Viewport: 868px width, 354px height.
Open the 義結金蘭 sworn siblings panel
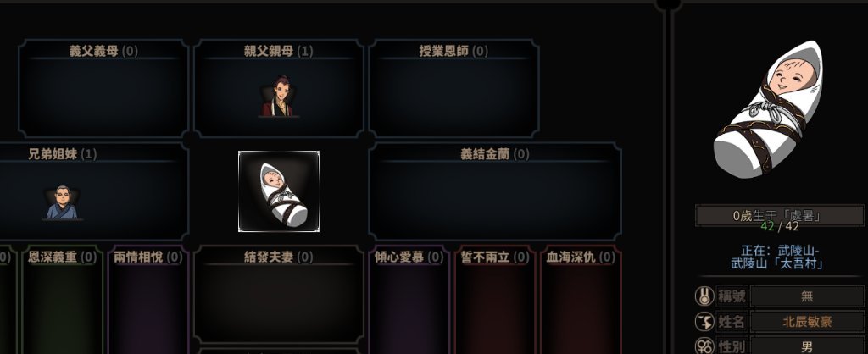click(495, 191)
